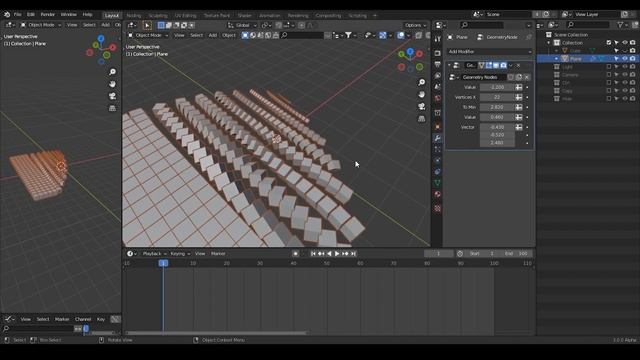Open the Material properties tab icon
This screenshot has width=640, height=360.
(438, 194)
